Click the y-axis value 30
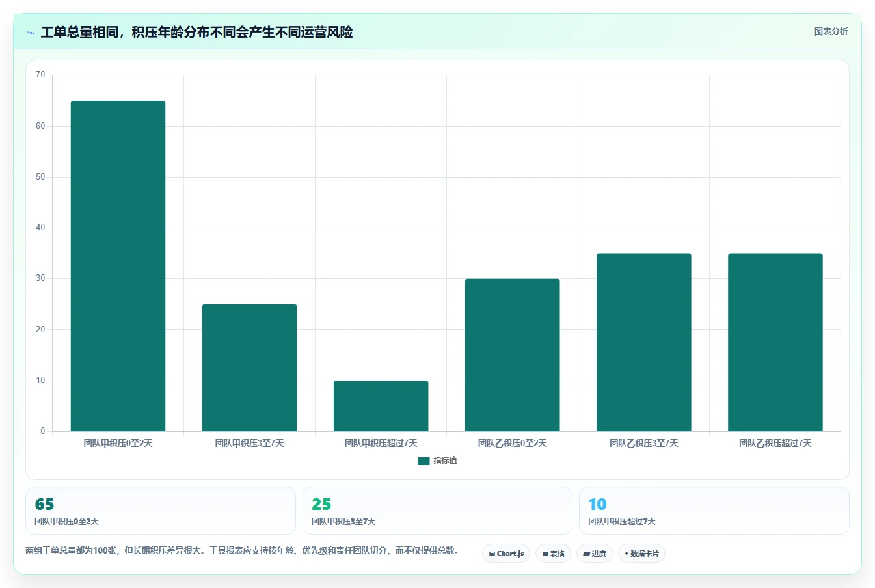Image resolution: width=875 pixels, height=588 pixels. point(40,278)
